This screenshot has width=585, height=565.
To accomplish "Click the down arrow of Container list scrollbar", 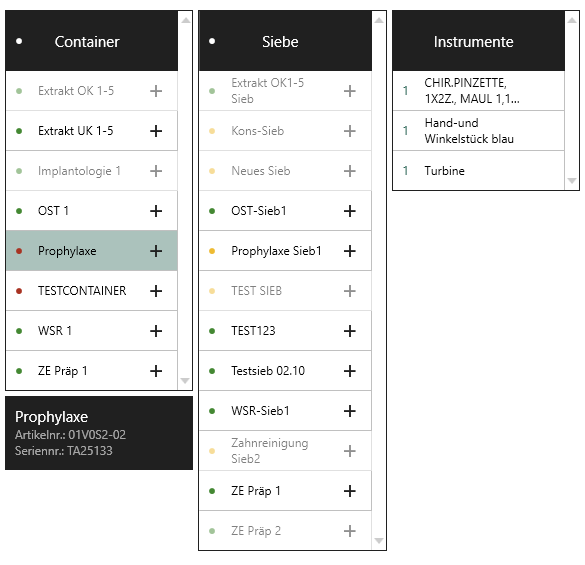I will coord(185,381).
